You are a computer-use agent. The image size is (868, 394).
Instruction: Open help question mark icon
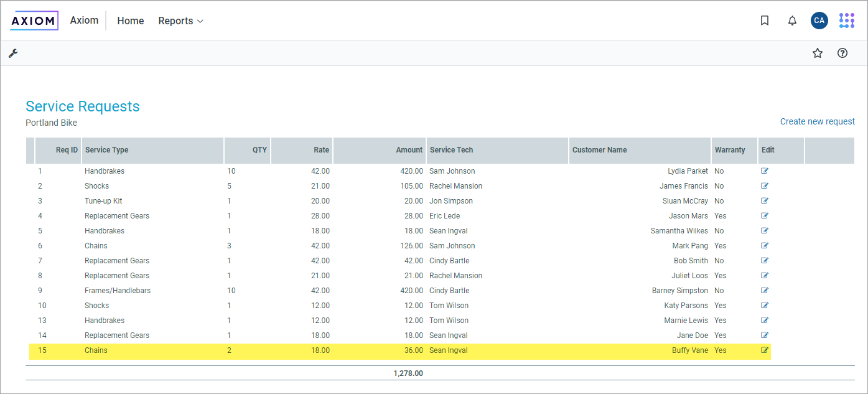842,54
